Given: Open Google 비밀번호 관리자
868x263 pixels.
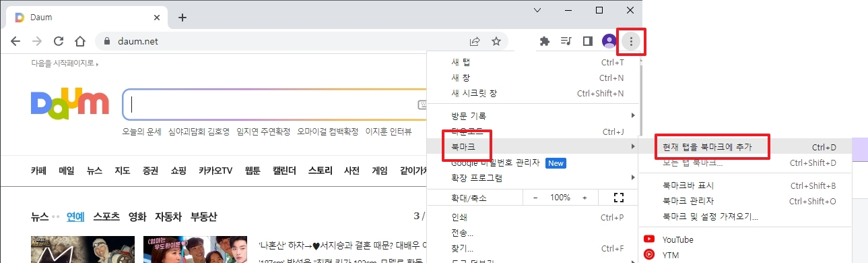Looking at the screenshot, I should coord(533,163).
